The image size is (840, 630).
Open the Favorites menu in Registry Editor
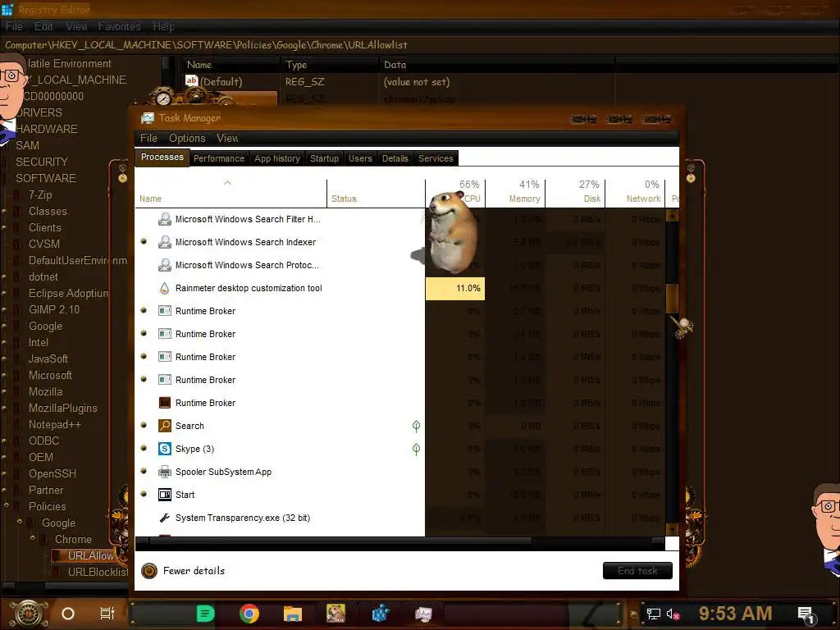click(120, 27)
